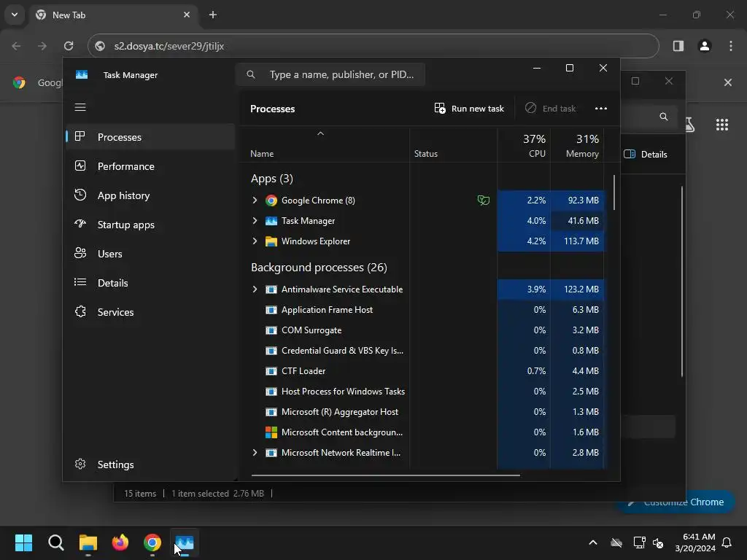Click the search icon in the background window
Screen dimensions: 747x560
(x=663, y=117)
